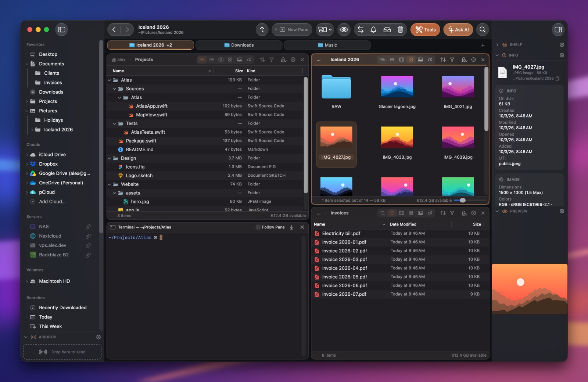588x382 pixels.
Task: Switch to the Downloads tab
Action: [x=239, y=45]
